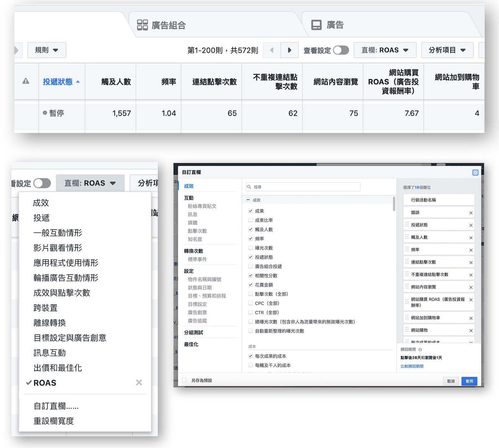This screenshot has height=448, width=499.
Task: Toggle the 查看設定 switch
Action: click(x=341, y=50)
